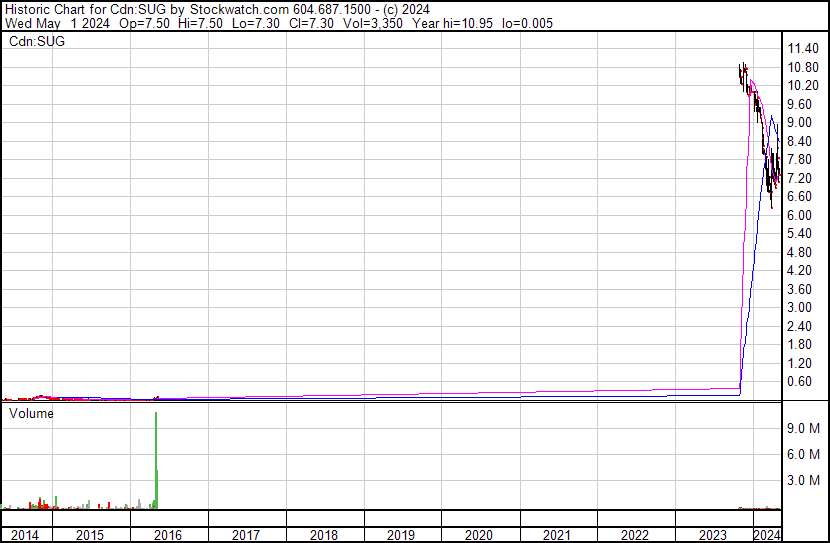Pick the 2.40 price axis value
The height and width of the screenshot is (543, 830).
click(799, 327)
